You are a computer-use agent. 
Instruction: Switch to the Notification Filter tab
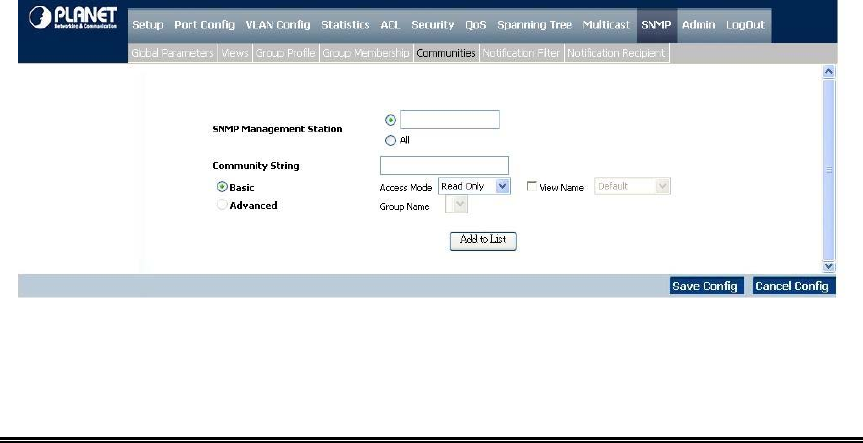pos(520,53)
